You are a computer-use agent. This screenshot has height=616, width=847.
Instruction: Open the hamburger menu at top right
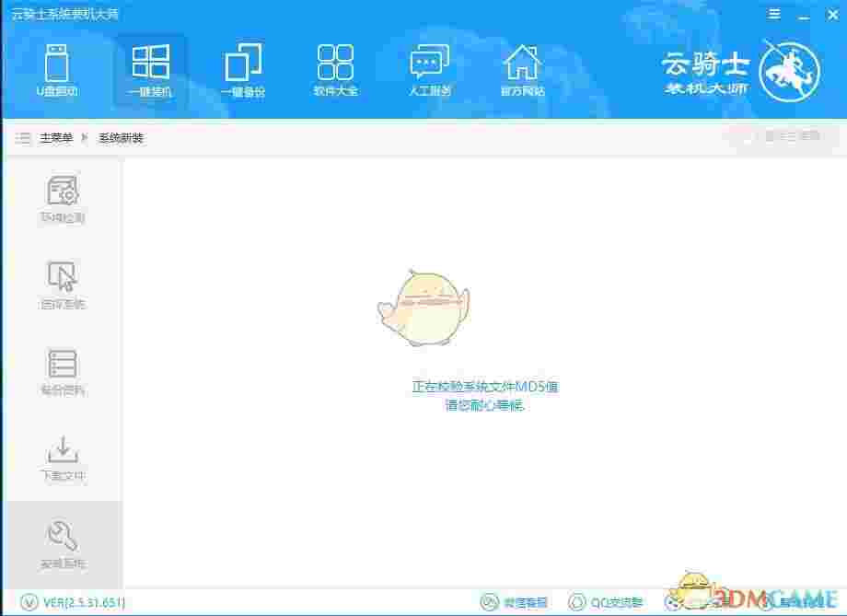[774, 14]
